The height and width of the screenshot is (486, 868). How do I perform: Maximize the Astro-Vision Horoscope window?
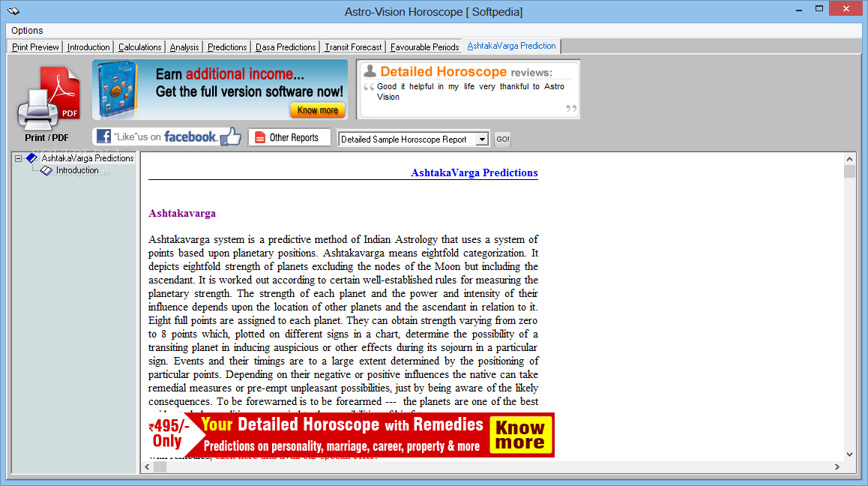pos(819,9)
